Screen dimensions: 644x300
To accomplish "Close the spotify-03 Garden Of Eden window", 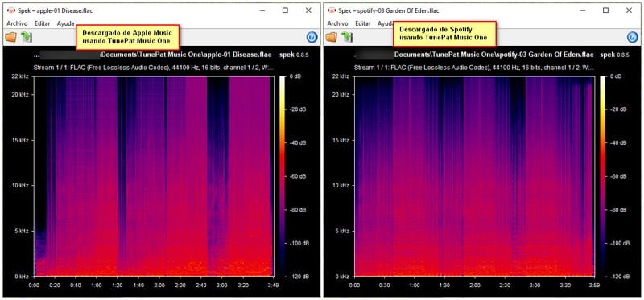I will [630, 10].
